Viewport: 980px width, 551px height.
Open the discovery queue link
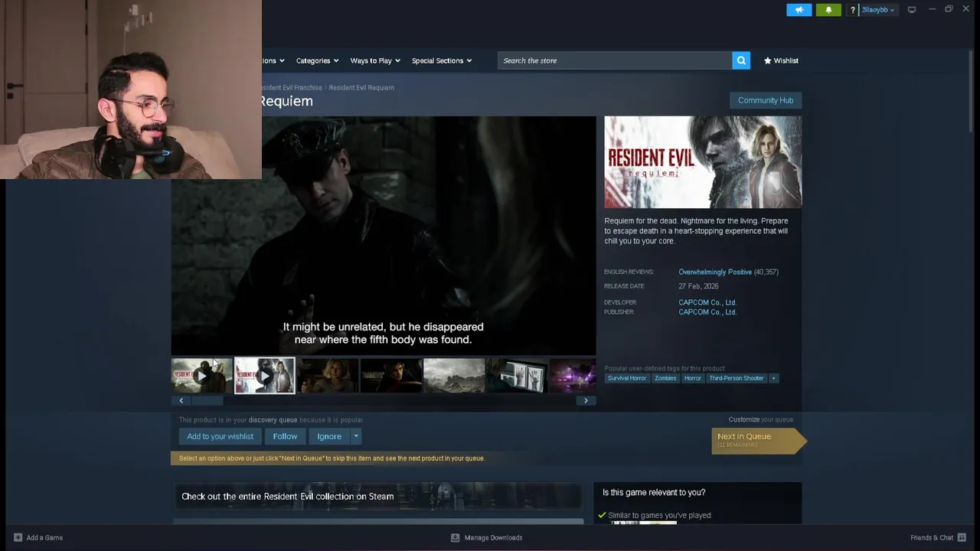coord(273,419)
